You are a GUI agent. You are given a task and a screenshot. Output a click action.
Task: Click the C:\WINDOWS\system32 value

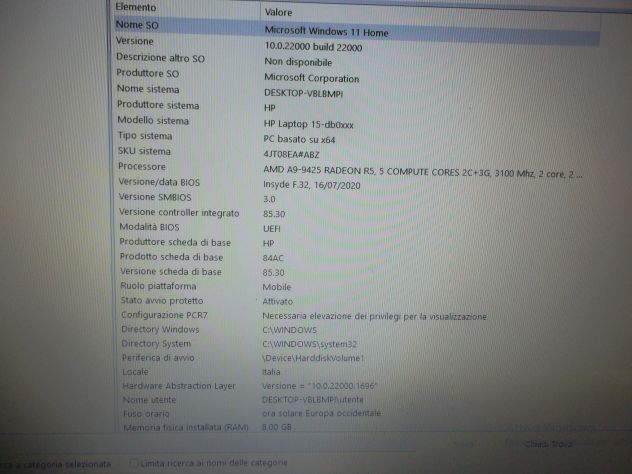click(x=310, y=344)
